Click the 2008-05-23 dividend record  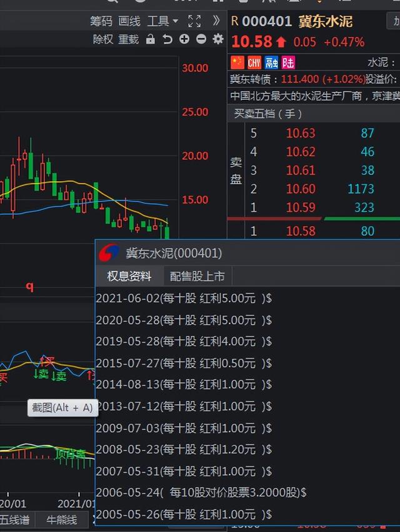(x=184, y=449)
